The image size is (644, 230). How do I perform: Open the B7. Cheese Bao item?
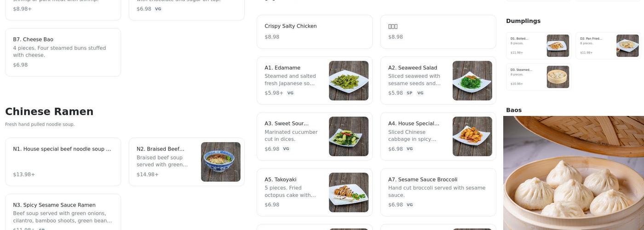[63, 52]
